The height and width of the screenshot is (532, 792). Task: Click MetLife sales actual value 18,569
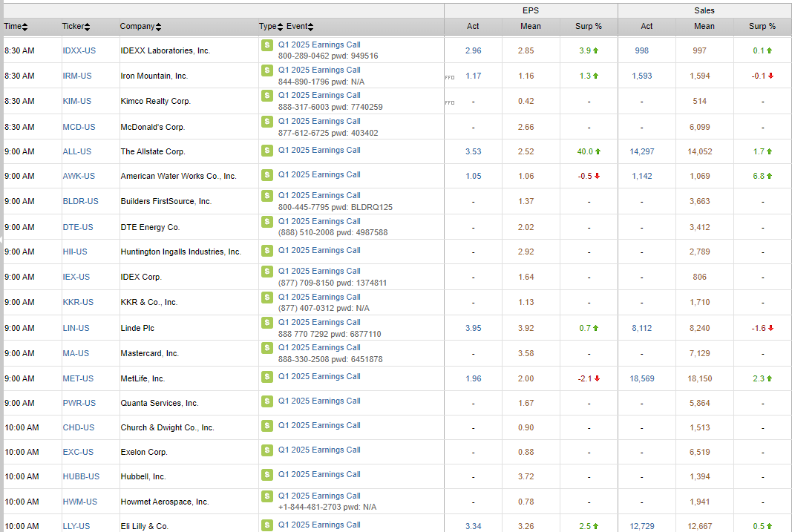coord(642,378)
